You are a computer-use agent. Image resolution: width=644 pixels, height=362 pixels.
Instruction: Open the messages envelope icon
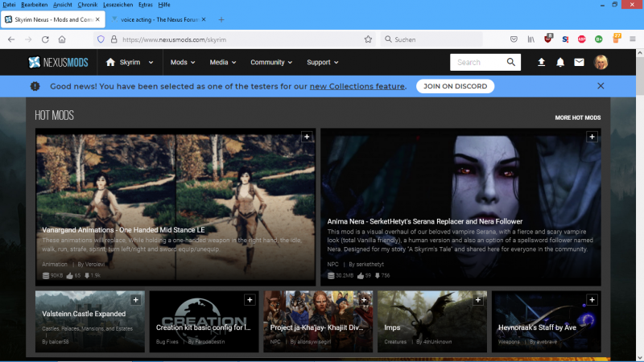point(579,62)
